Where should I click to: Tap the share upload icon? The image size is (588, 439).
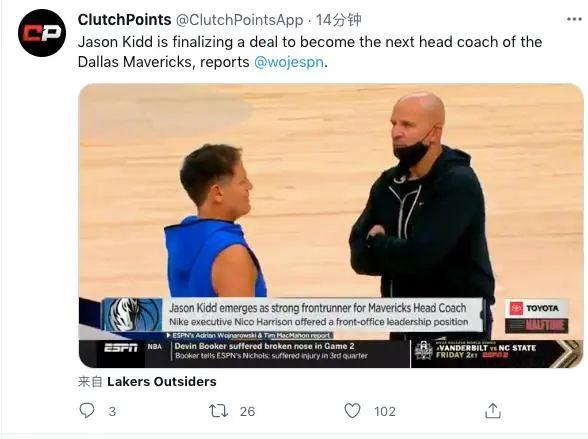pyautogui.click(x=493, y=411)
